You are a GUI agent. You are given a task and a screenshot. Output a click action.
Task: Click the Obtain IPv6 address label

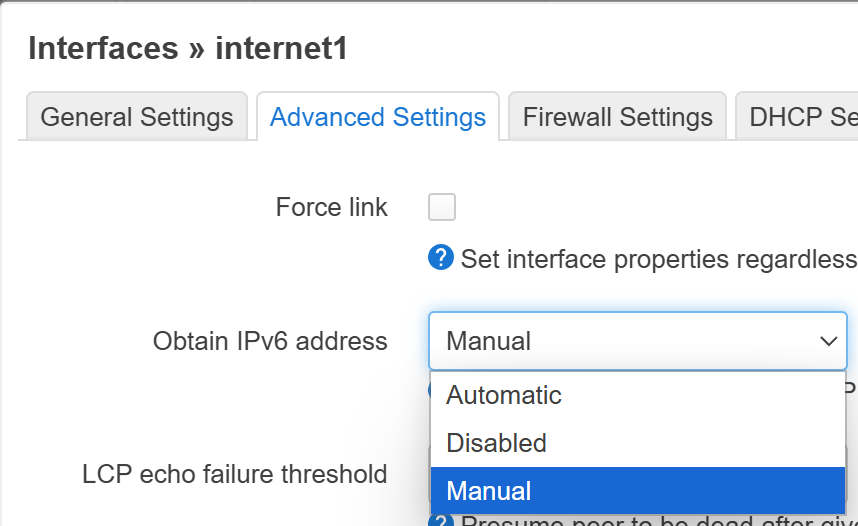(270, 341)
